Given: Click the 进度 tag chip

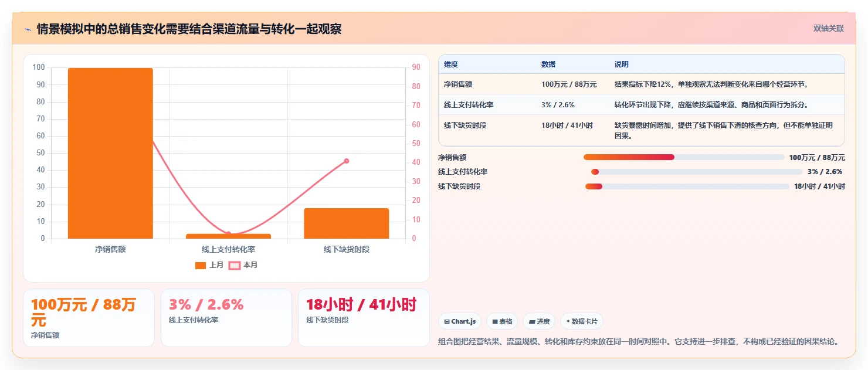Looking at the screenshot, I should pyautogui.click(x=539, y=321).
